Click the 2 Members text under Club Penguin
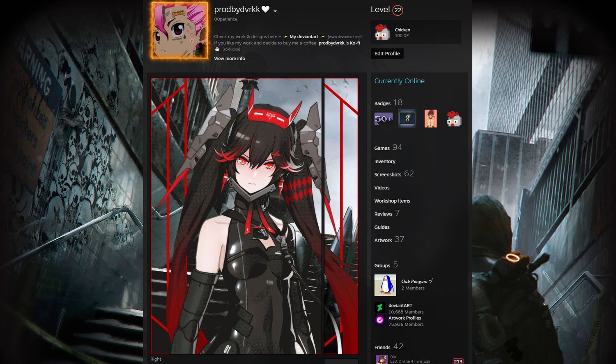 coord(413,288)
